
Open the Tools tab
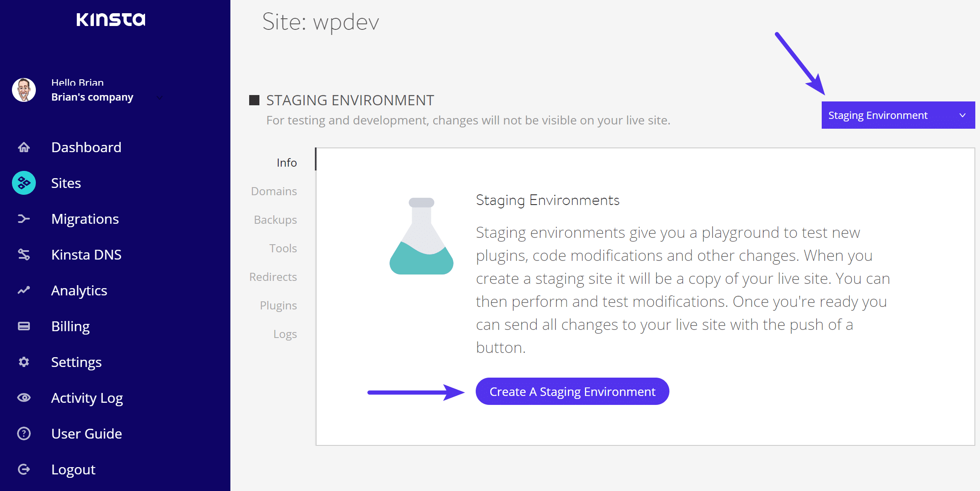point(283,248)
